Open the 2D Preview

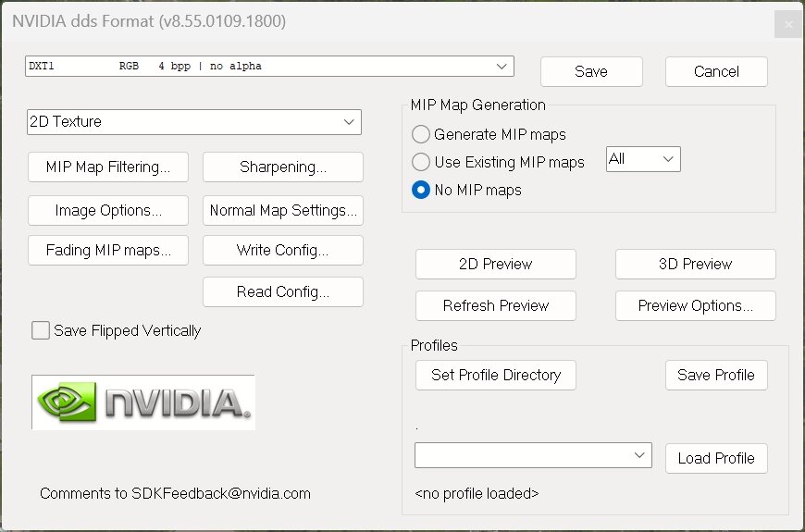[x=496, y=264]
